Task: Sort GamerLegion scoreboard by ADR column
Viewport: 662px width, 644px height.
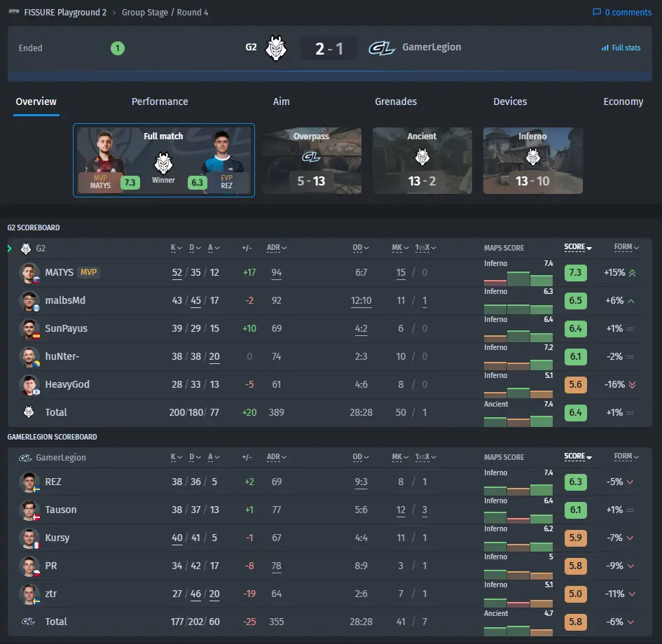Action: [x=277, y=456]
